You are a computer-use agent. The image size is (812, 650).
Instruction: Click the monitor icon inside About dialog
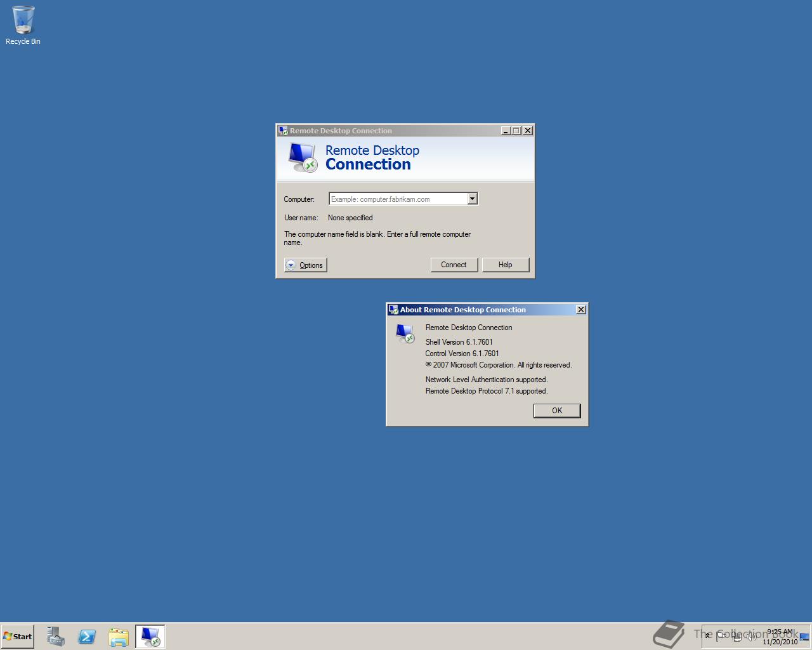(405, 333)
